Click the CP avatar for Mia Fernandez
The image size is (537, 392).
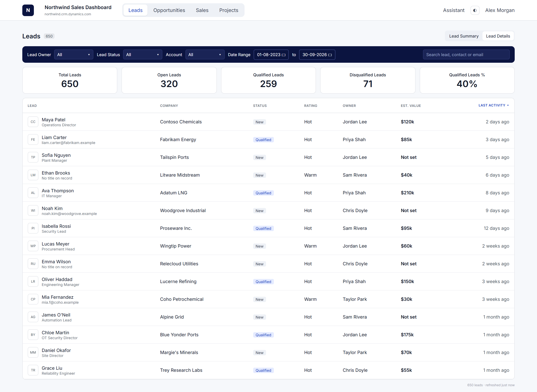(x=33, y=299)
